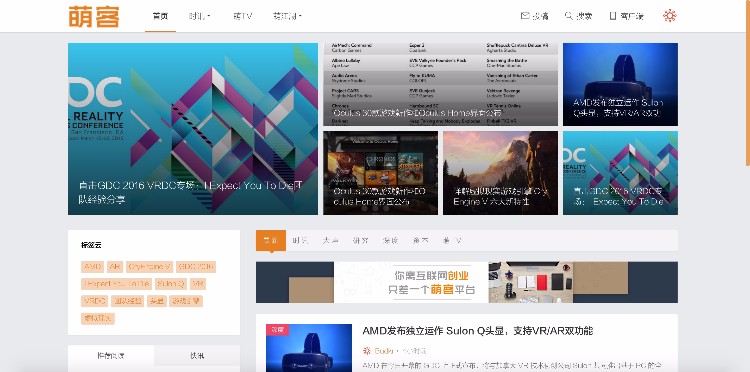This screenshot has width=750, height=372.
Task: Click the AMD article headset thumbnail
Action: 309,348
